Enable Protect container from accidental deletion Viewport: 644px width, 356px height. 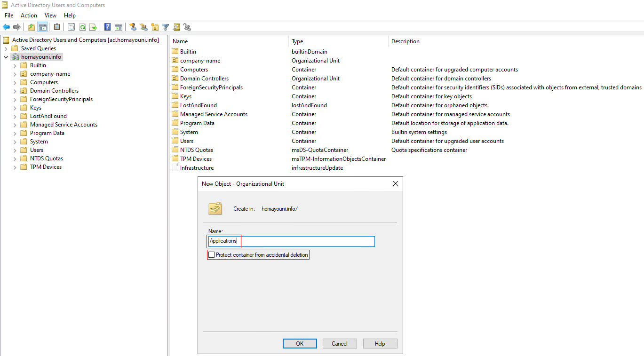click(x=212, y=255)
